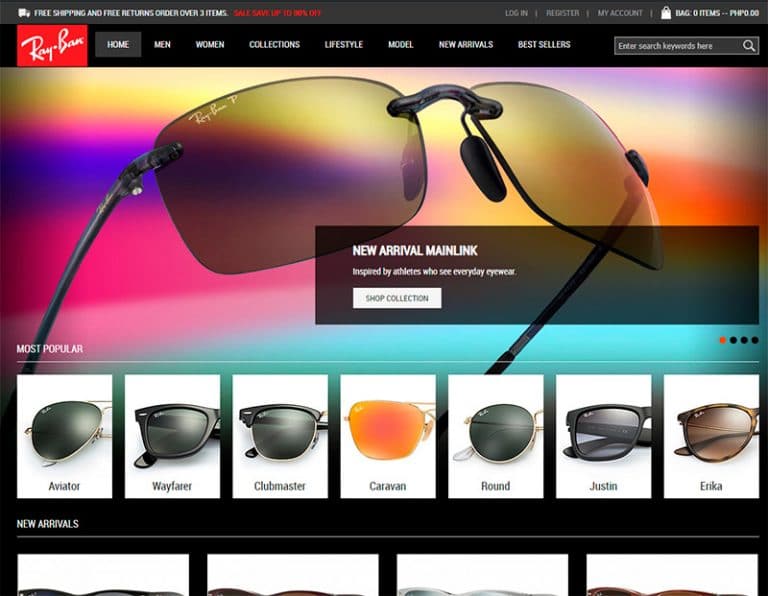Select the first carousel dot
Image resolution: width=768 pixels, height=596 pixels.
(722, 340)
